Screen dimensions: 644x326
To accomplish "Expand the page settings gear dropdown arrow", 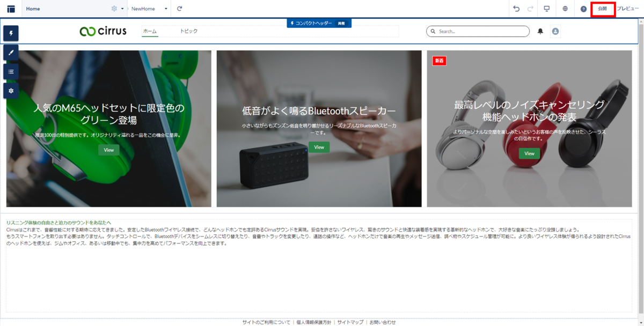I will (122, 9).
